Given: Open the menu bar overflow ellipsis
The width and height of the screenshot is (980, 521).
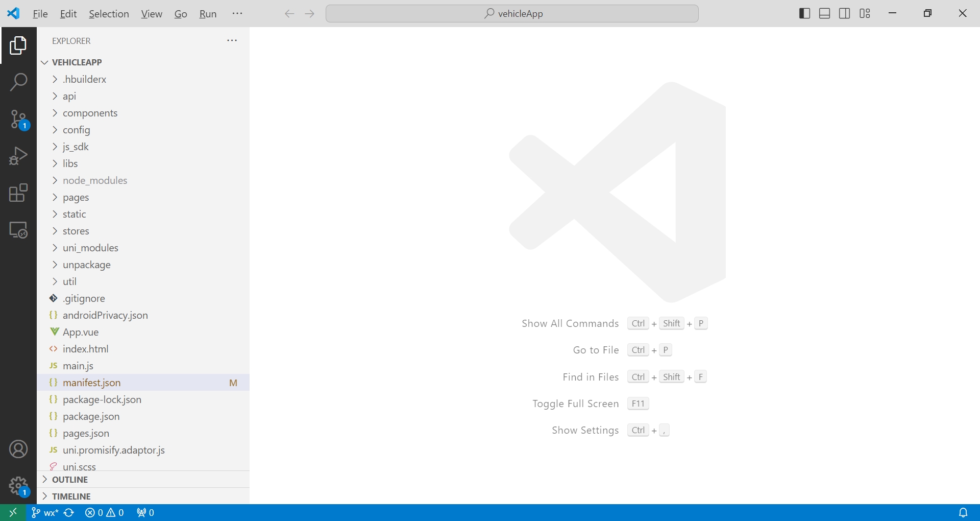Looking at the screenshot, I should point(237,14).
